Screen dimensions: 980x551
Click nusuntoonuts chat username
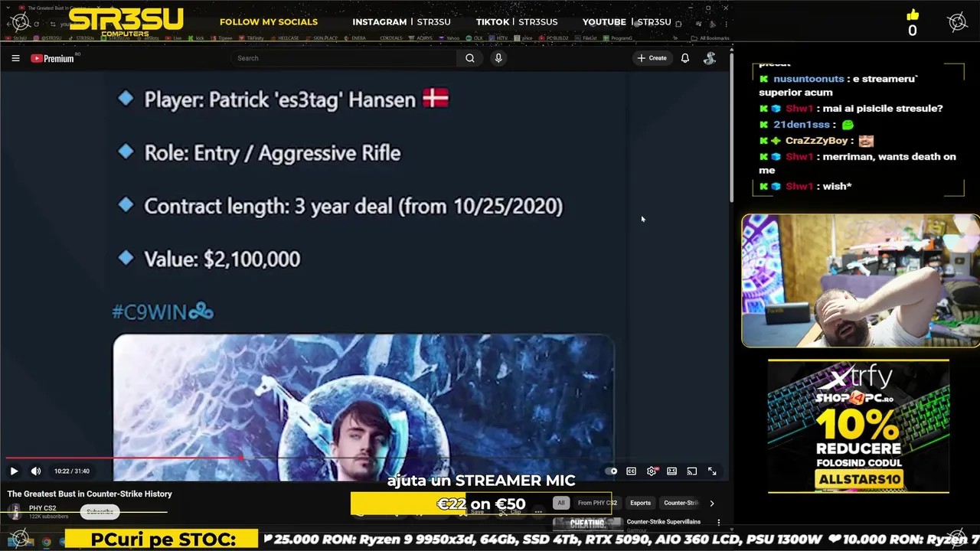coord(808,79)
